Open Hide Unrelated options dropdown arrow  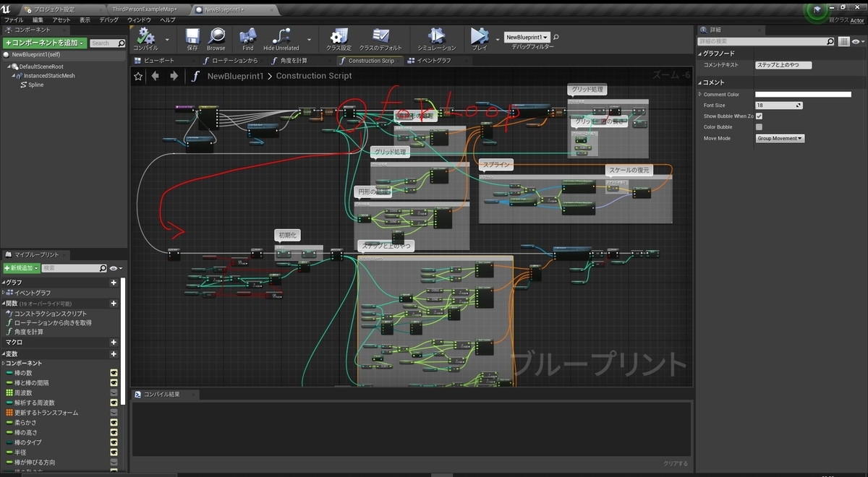tap(310, 40)
